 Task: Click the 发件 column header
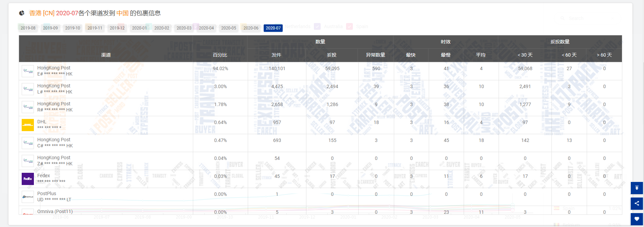(277, 55)
